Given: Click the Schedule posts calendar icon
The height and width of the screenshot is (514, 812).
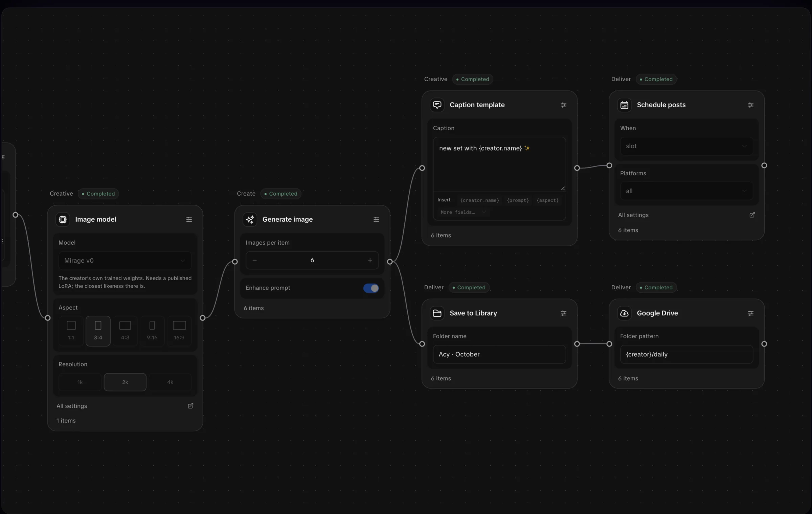Looking at the screenshot, I should (x=624, y=105).
